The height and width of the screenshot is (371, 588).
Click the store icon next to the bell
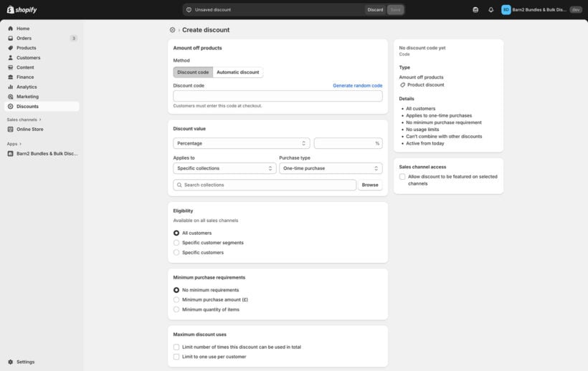[x=475, y=10]
